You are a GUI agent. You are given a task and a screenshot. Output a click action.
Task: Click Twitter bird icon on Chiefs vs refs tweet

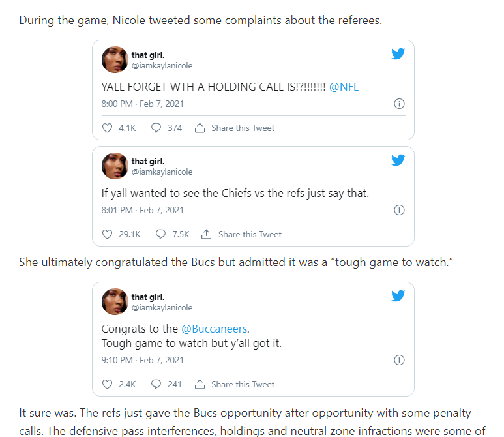click(398, 160)
